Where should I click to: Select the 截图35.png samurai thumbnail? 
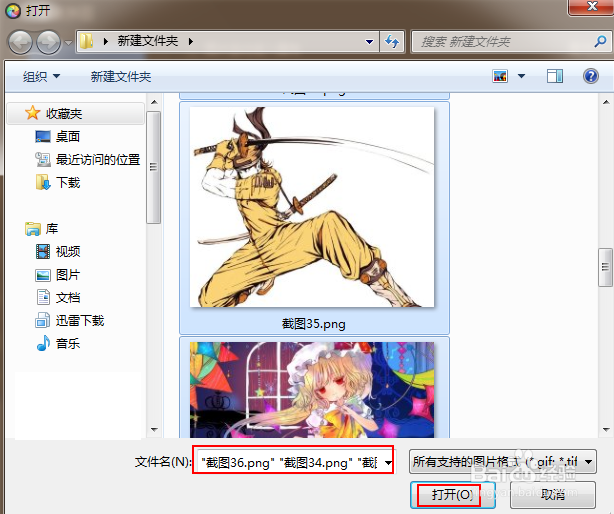point(312,207)
